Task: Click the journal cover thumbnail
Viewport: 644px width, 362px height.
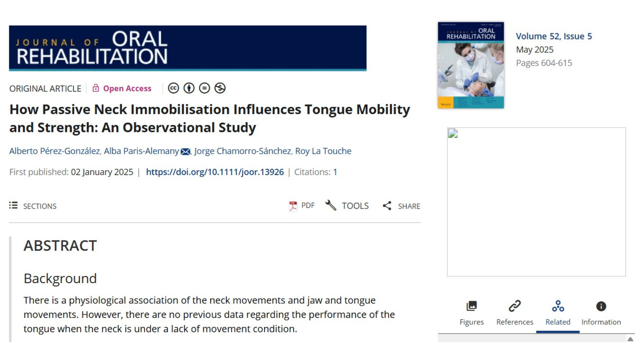Action: [471, 65]
